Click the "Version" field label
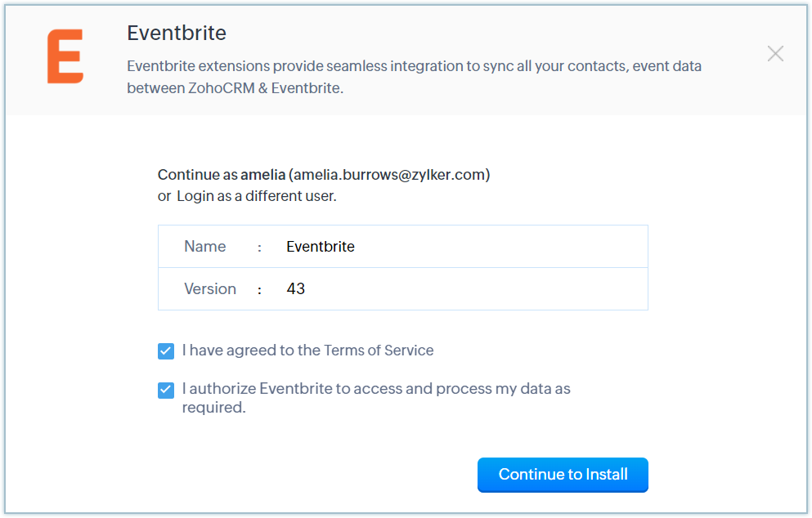The image size is (812, 518). 210,289
